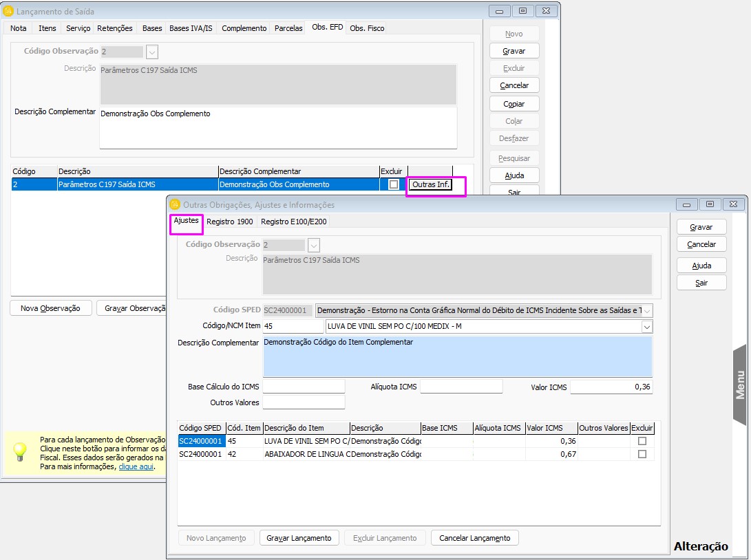Click the Lançamento de Saída title bar icon

tap(8, 11)
